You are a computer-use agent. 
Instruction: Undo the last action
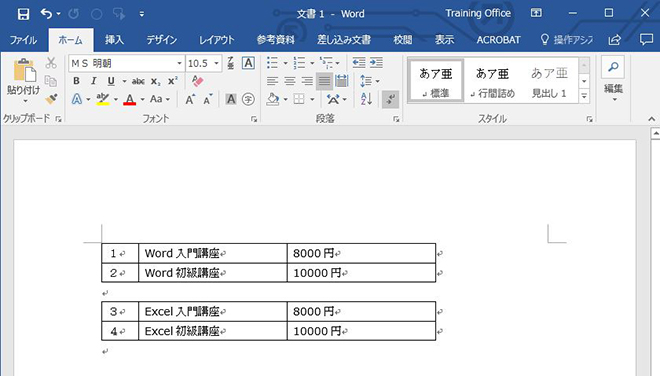tap(46, 14)
